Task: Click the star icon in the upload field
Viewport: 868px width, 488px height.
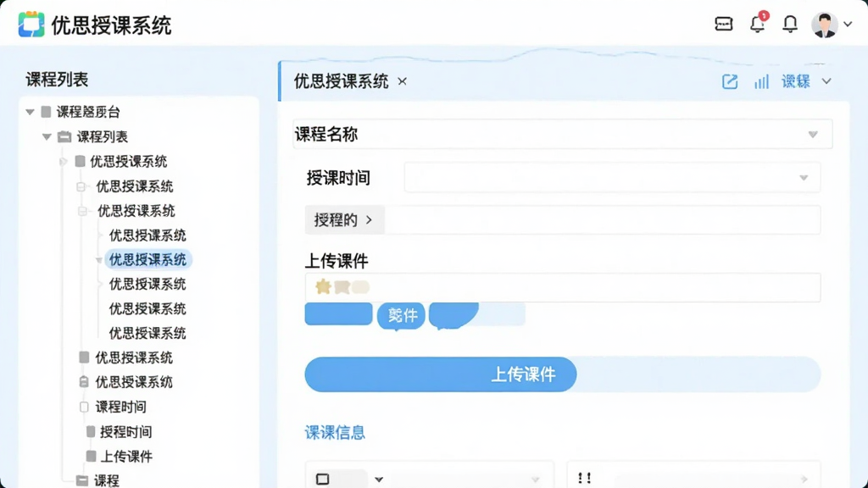Action: 323,286
